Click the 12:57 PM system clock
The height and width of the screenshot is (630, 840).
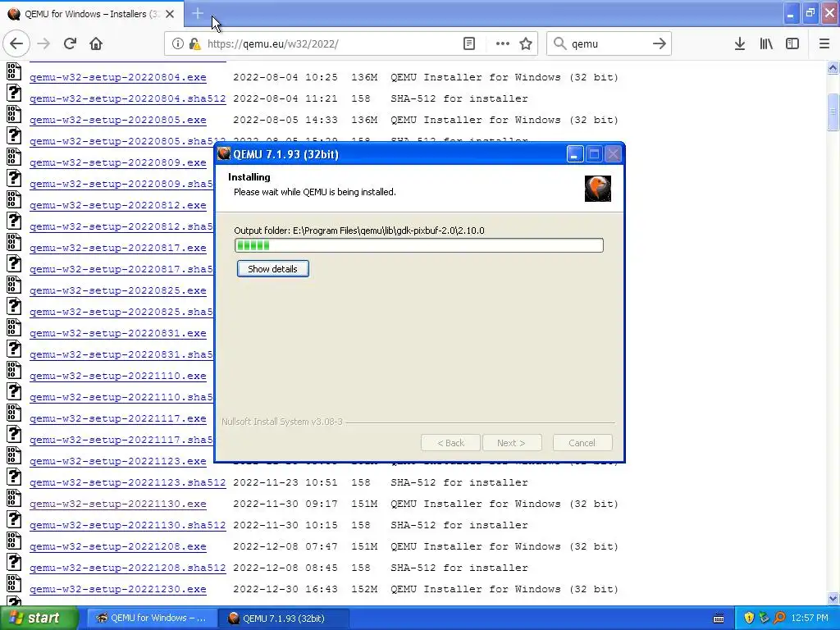pos(810,619)
